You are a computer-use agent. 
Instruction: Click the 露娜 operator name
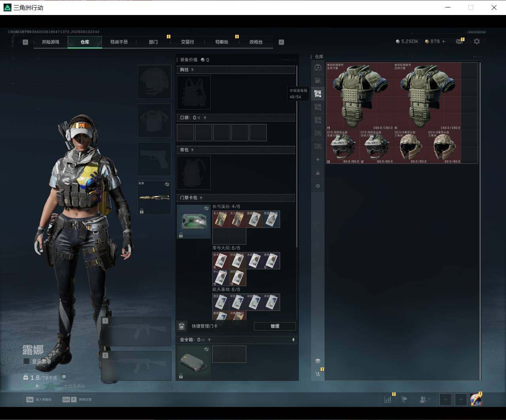tap(33, 350)
